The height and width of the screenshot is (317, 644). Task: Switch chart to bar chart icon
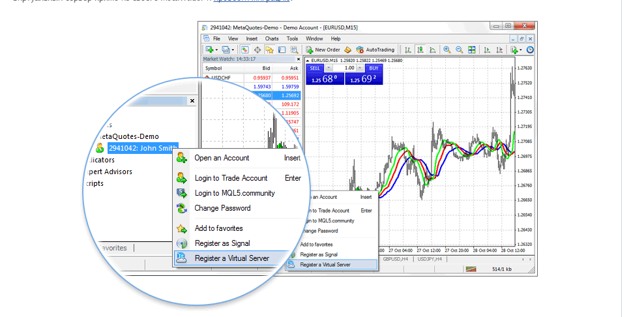408,50
